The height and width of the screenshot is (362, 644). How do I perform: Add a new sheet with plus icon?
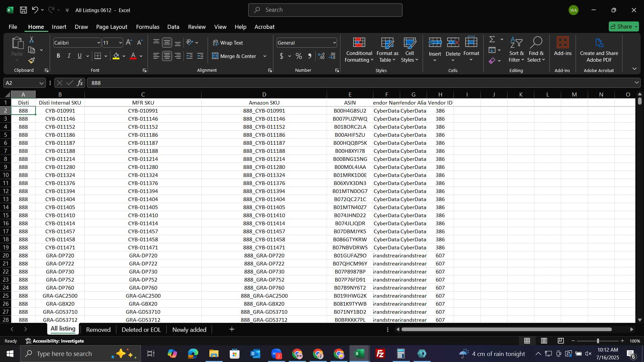point(232,329)
